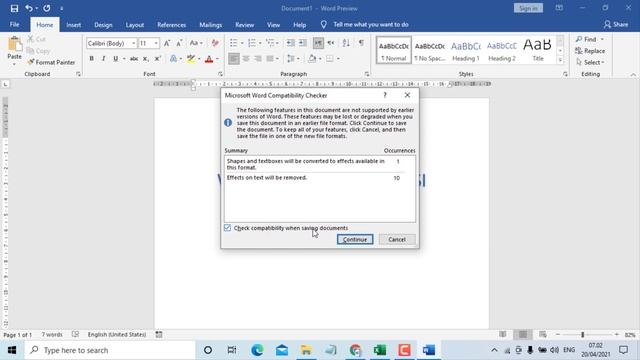640x360 pixels.
Task: Click Shading paint bucket icon
Action: (x=312, y=59)
